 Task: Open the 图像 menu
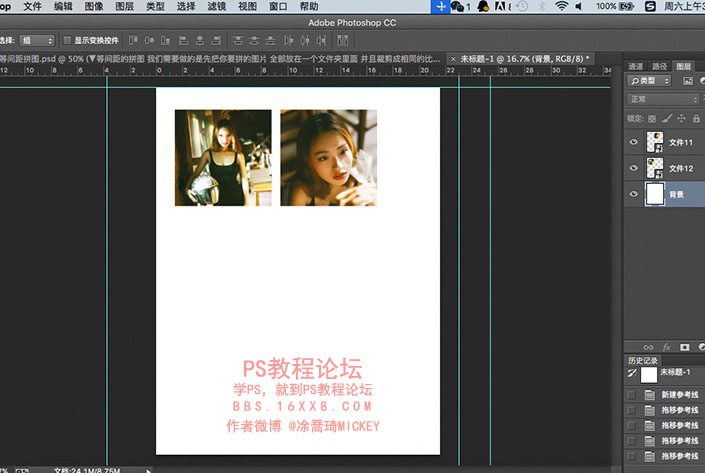click(94, 6)
